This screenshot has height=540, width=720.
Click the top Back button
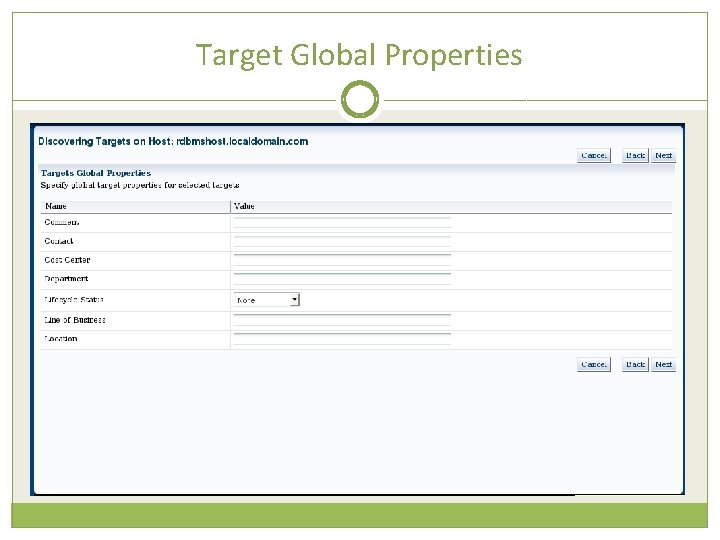[x=636, y=156]
